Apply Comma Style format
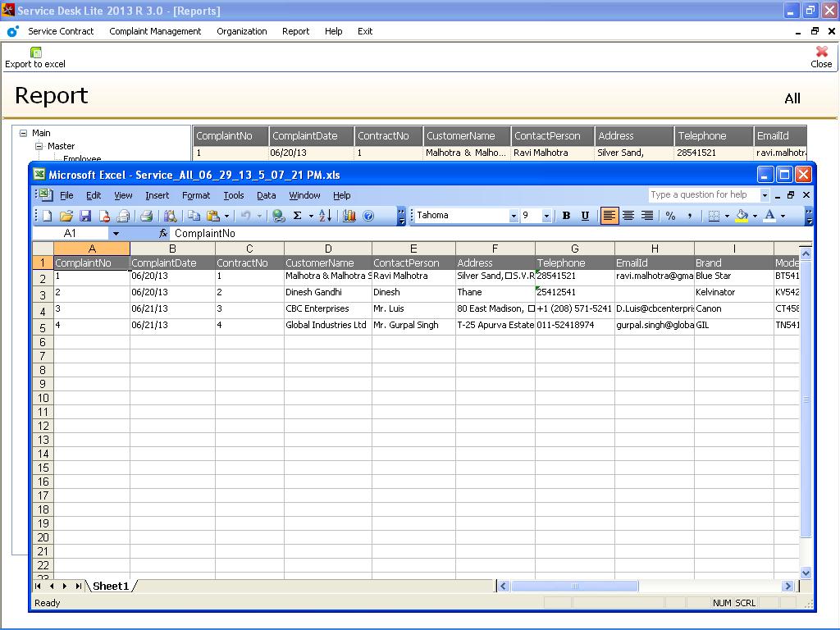Screen dimensions: 840x630 (x=689, y=216)
